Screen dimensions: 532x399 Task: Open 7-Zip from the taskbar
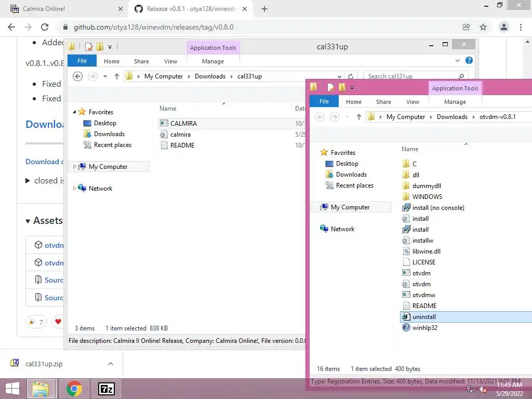106,389
